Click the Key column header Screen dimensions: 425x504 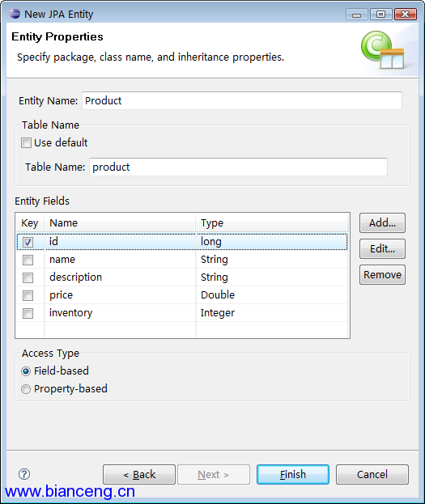point(30,222)
